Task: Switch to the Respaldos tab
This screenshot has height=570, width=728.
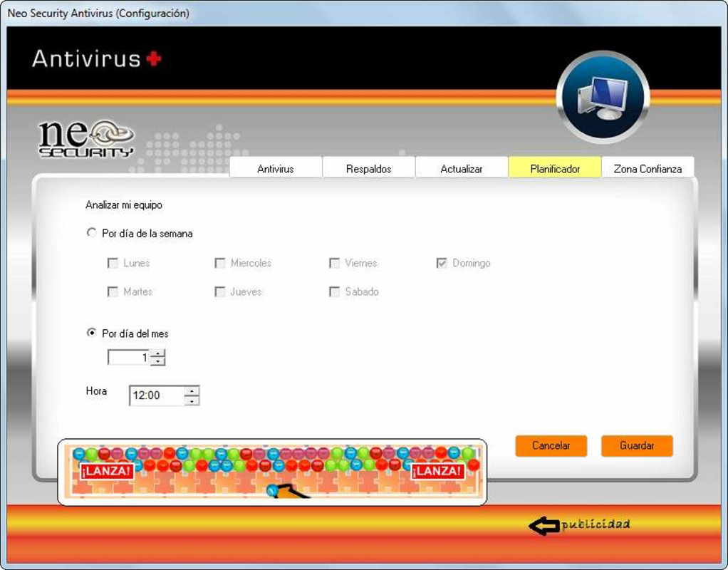Action: (369, 168)
